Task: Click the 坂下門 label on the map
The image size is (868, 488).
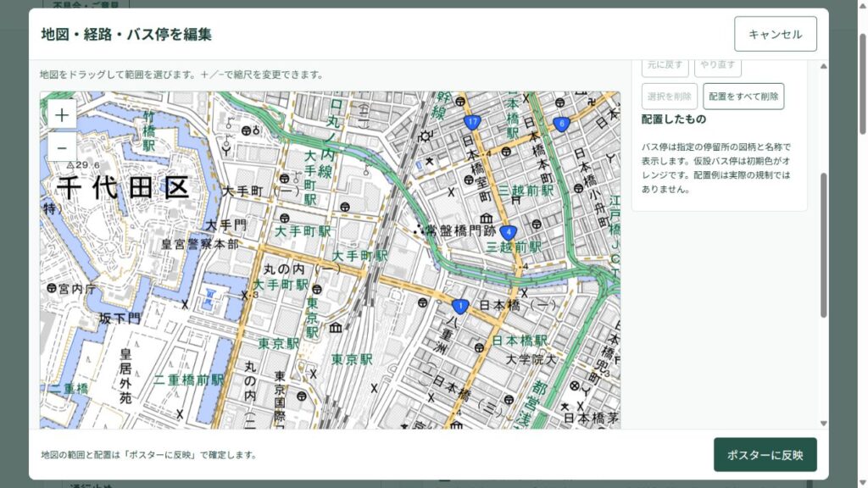Action: [120, 319]
